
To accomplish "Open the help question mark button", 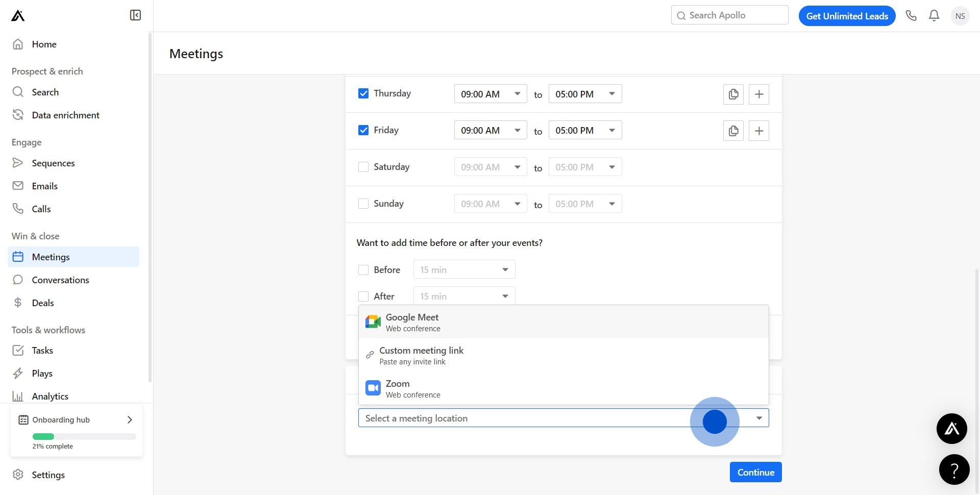I will point(954,469).
